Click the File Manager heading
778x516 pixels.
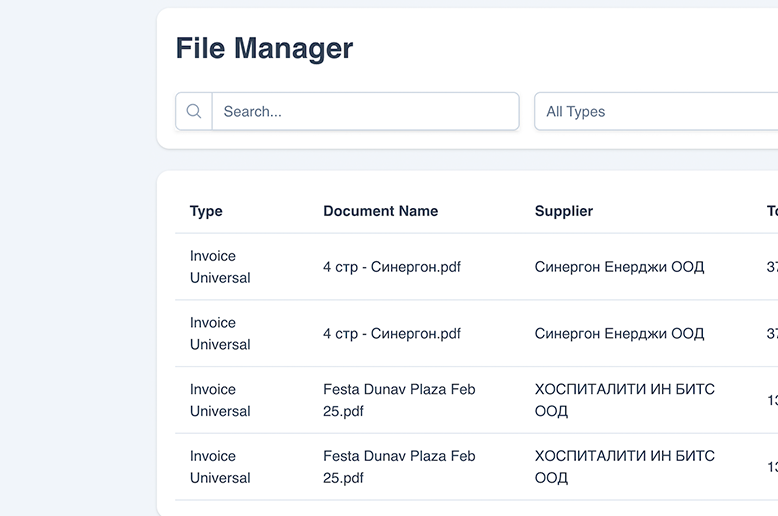tap(264, 48)
